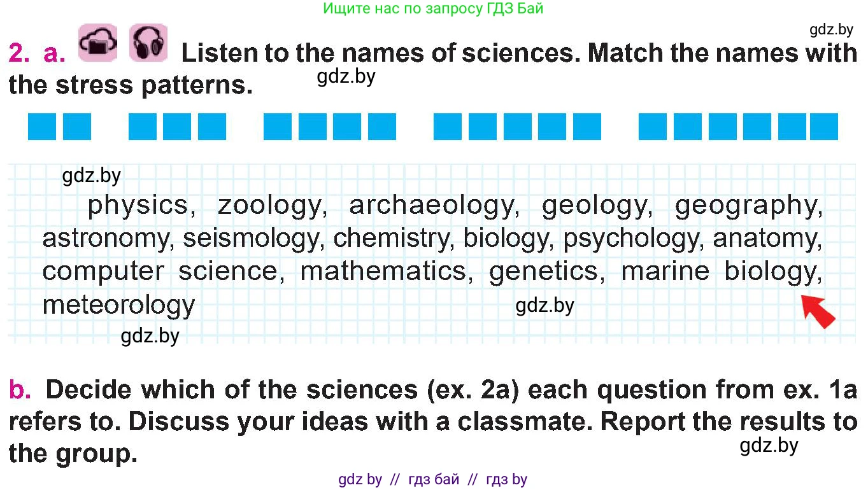
Task: Click the red arrow pointer
Action: tap(818, 312)
